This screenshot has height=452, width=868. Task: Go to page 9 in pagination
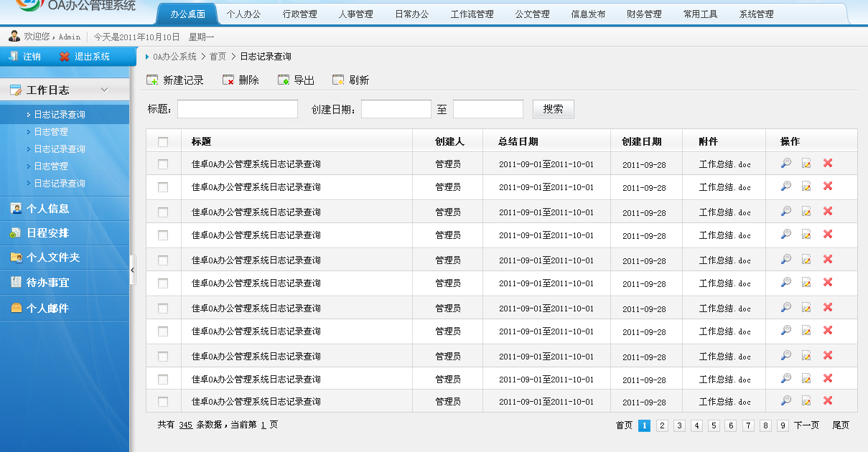(783, 425)
